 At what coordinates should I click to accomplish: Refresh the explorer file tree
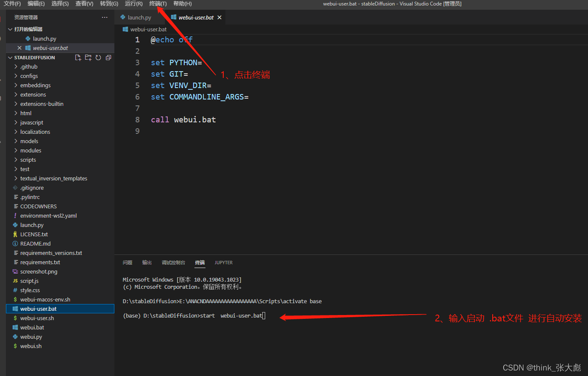(x=98, y=58)
